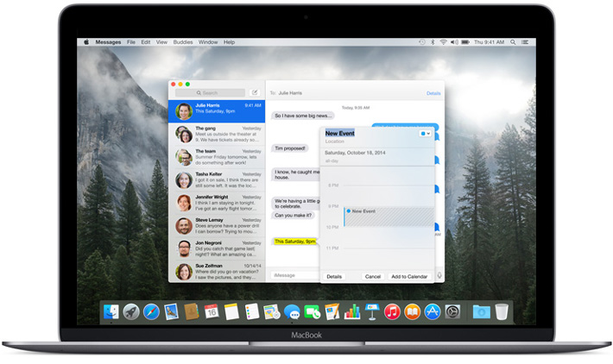Click the 'Can you make it?' message

pos(293,215)
